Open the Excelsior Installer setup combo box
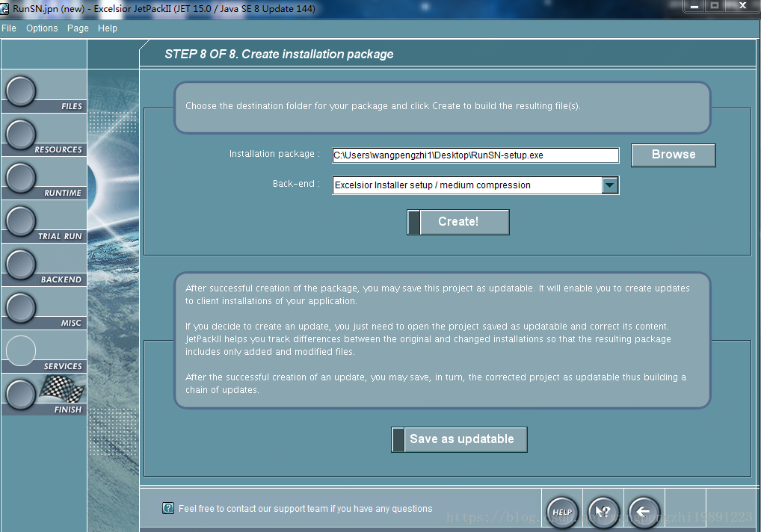The image size is (761, 532). click(475, 185)
